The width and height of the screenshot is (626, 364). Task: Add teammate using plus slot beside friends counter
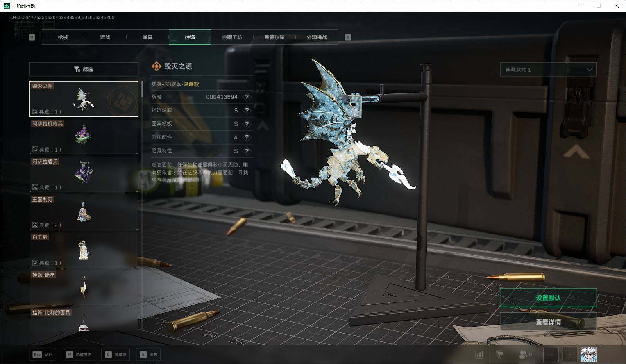551,355
